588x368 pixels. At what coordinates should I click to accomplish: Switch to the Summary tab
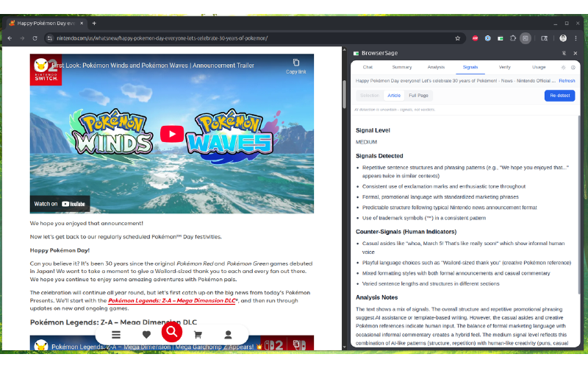[x=401, y=67]
